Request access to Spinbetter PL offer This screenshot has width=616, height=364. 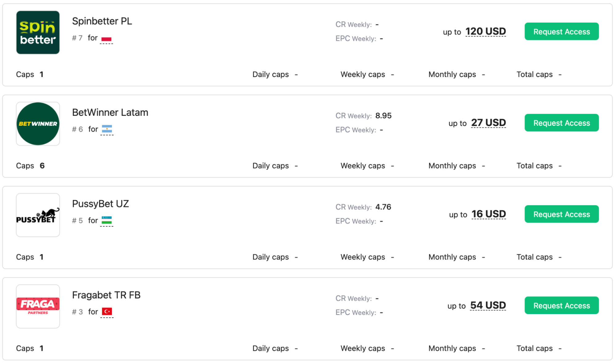click(x=561, y=31)
